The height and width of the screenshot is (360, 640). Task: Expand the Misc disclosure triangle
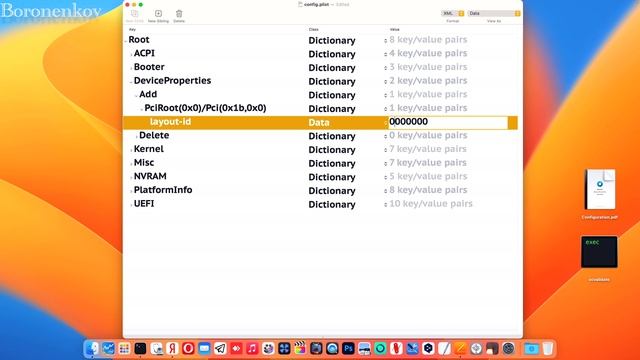coord(131,164)
